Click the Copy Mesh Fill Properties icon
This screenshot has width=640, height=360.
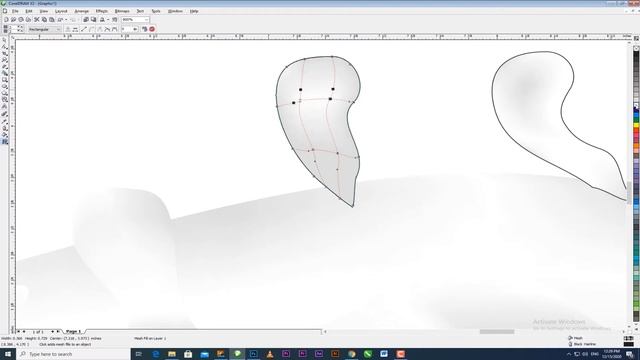(x=144, y=29)
